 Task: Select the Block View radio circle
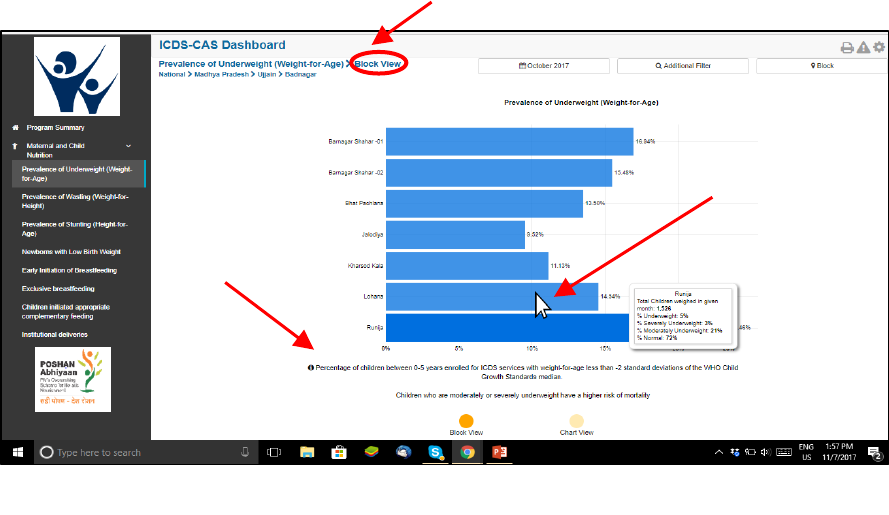coord(466,421)
